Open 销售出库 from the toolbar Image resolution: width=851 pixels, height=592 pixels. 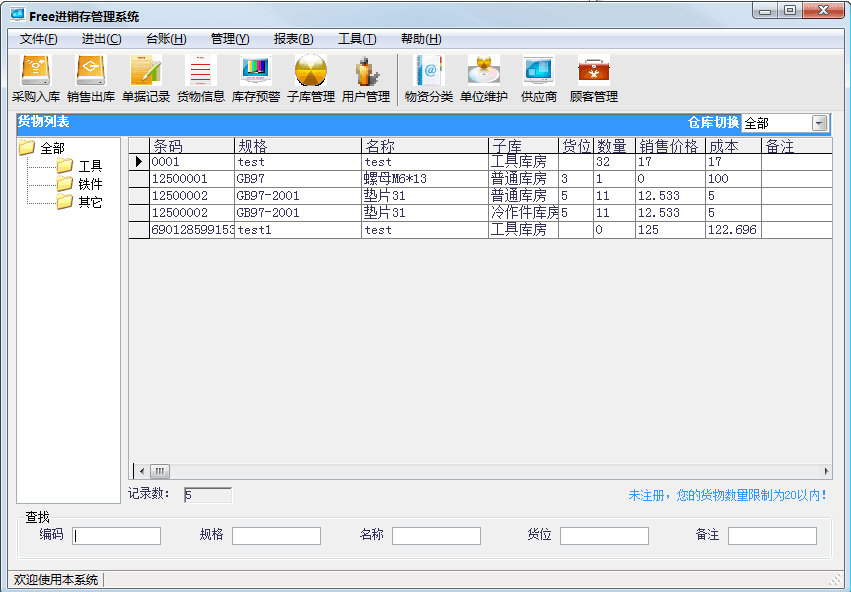pyautogui.click(x=91, y=79)
